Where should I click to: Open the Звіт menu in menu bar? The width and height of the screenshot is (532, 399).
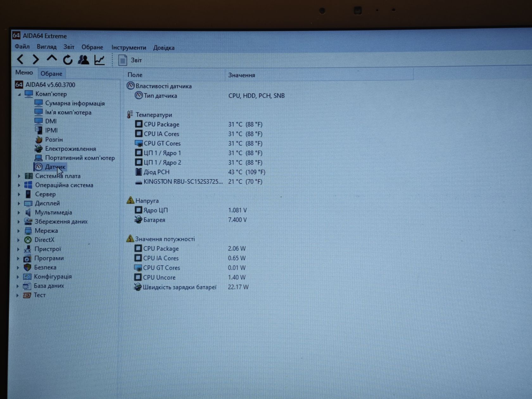point(69,47)
